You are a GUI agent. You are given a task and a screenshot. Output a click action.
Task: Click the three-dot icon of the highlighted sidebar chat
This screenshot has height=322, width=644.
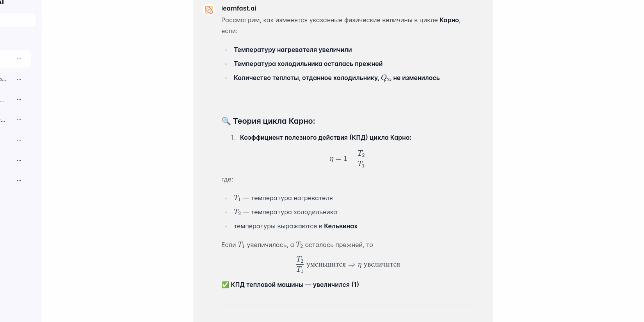pyautogui.click(x=19, y=59)
